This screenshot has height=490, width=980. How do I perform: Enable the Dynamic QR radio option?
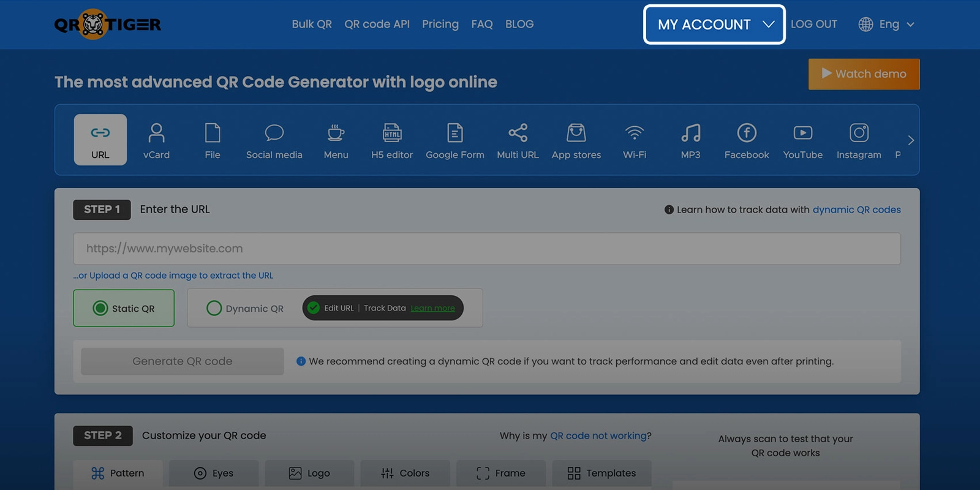(x=214, y=308)
